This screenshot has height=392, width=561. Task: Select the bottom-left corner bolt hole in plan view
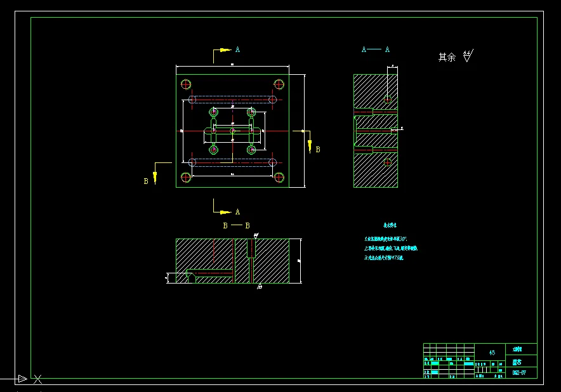click(x=186, y=177)
